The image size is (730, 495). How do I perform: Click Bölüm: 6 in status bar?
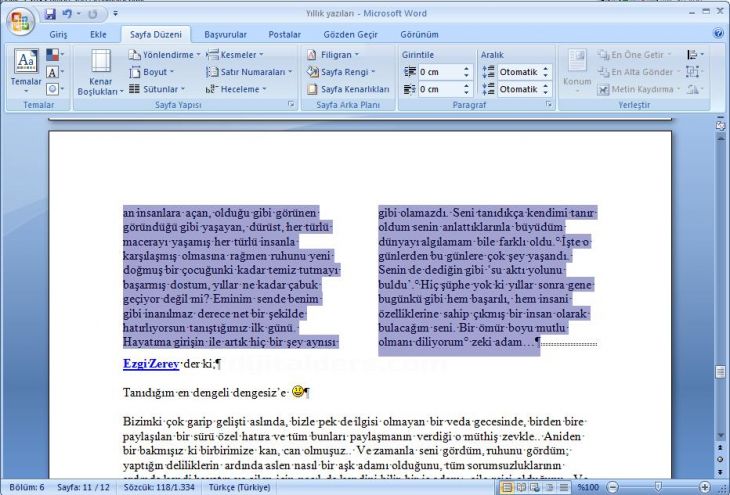[27, 488]
